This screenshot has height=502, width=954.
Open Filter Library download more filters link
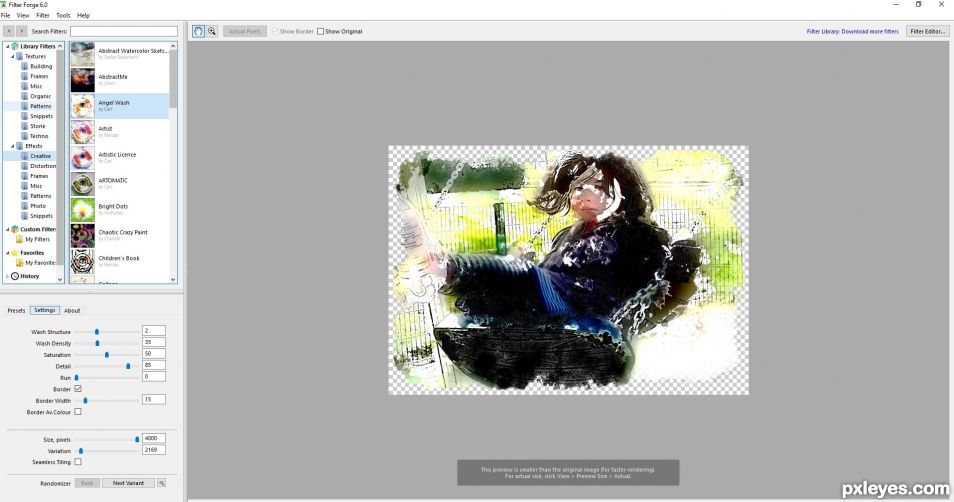[x=852, y=32]
